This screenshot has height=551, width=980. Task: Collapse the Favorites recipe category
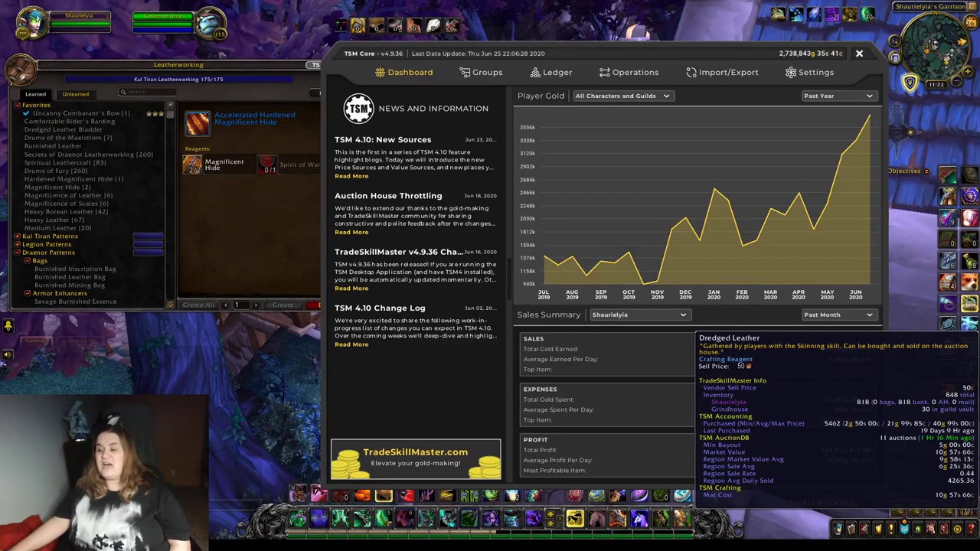[16, 105]
